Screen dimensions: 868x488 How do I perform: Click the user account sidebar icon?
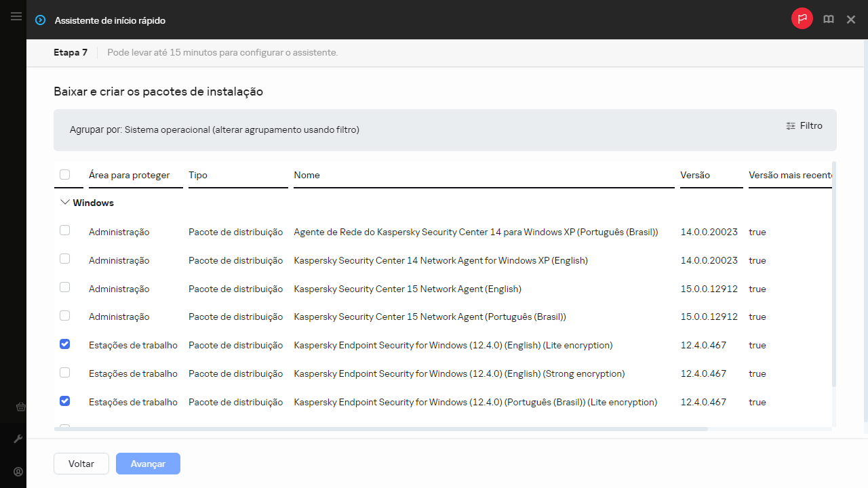[x=19, y=472]
